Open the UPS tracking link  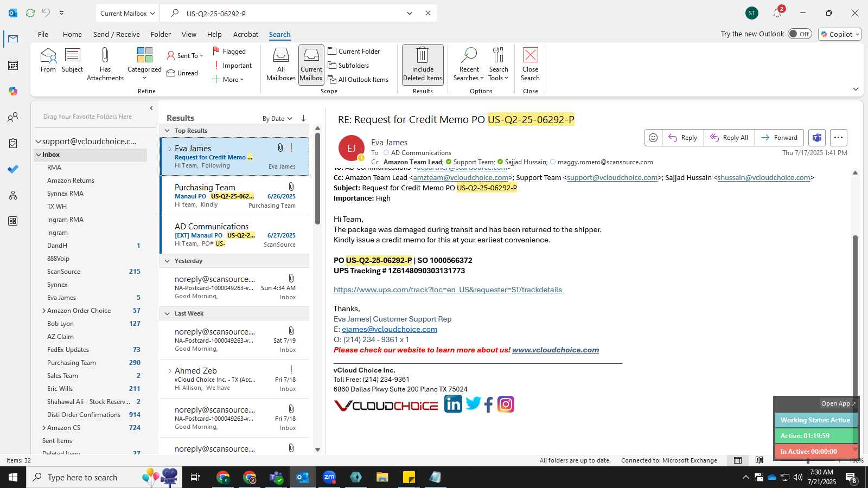tap(448, 290)
